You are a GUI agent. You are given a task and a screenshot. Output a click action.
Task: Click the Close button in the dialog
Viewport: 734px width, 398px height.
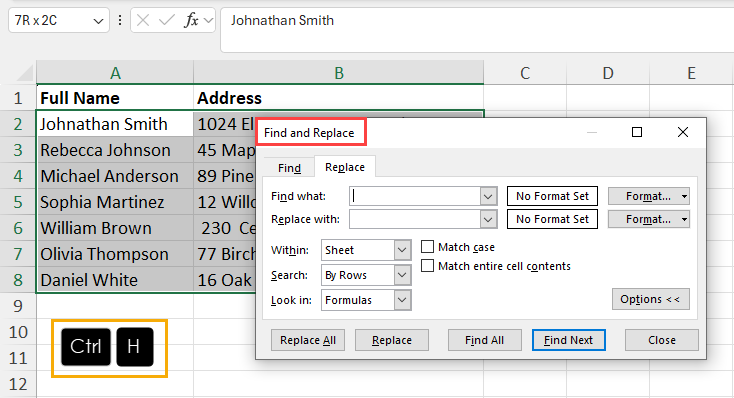[x=661, y=340]
